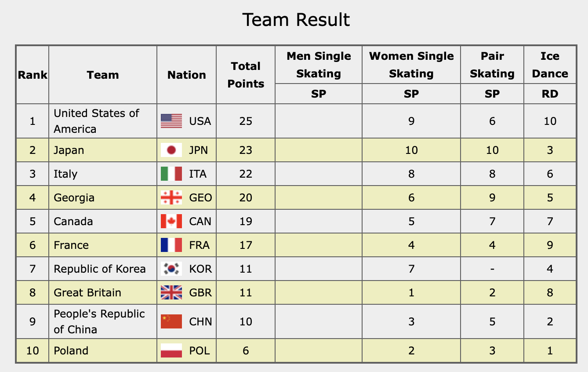
Task: Click the Georgia flag icon
Action: click(x=171, y=198)
